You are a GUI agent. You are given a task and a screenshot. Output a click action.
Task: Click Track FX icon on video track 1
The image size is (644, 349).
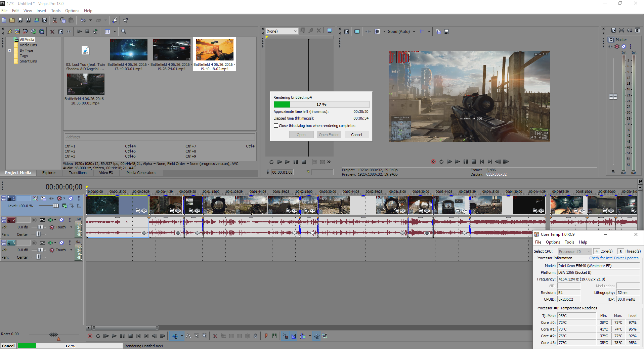point(51,199)
